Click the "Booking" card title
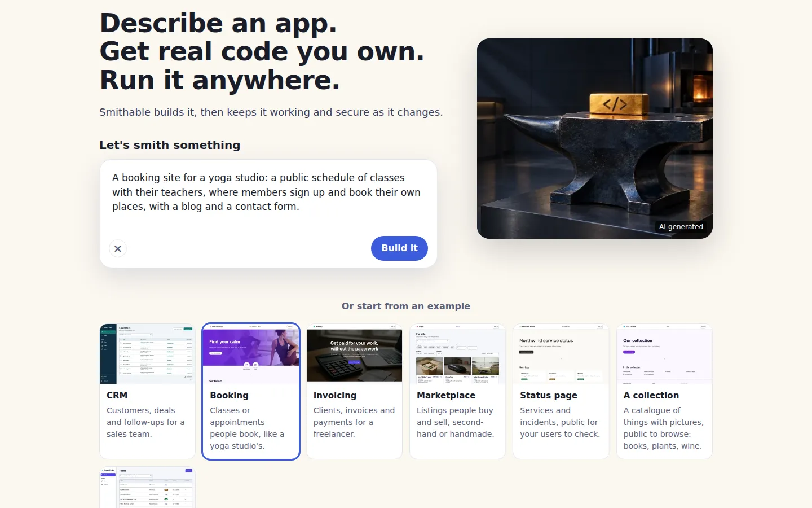 229,396
